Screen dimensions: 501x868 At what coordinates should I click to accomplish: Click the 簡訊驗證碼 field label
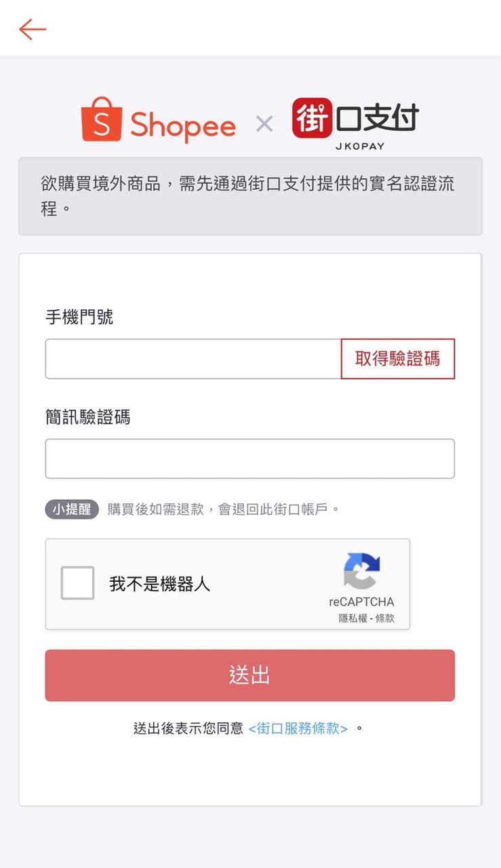tap(87, 417)
